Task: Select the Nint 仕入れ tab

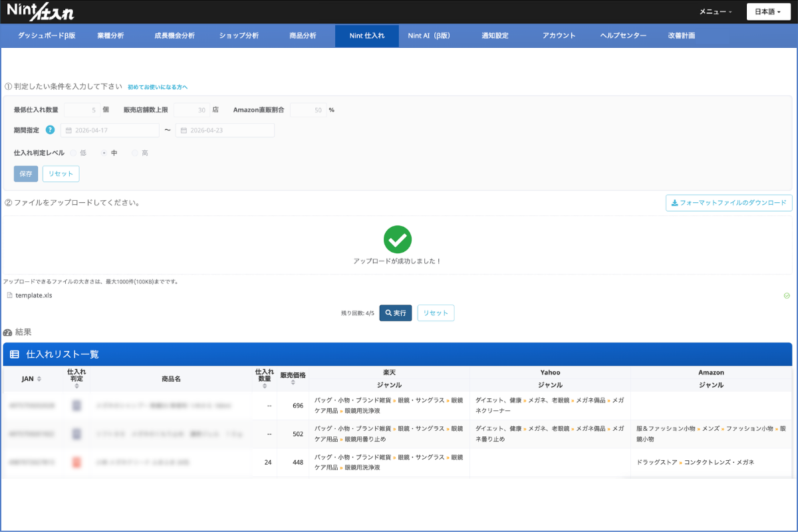Action: [x=367, y=36]
